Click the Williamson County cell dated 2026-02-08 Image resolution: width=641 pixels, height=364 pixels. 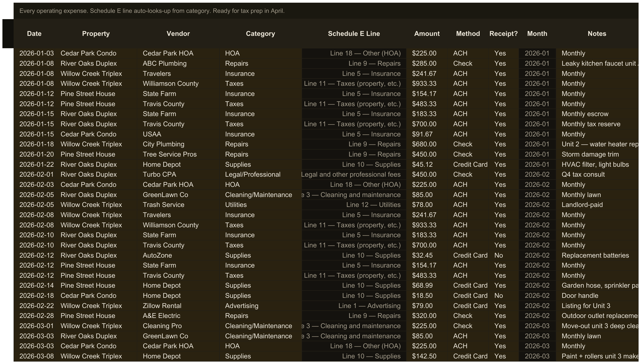tap(178, 225)
